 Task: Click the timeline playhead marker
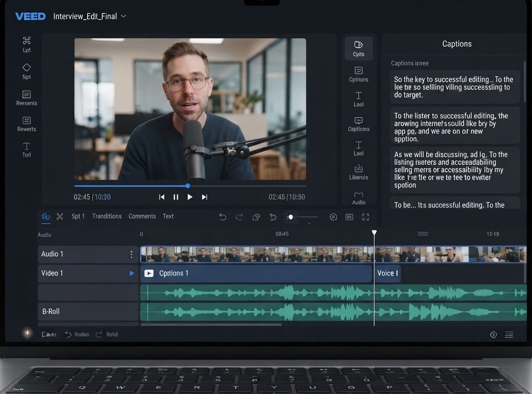[x=374, y=232]
